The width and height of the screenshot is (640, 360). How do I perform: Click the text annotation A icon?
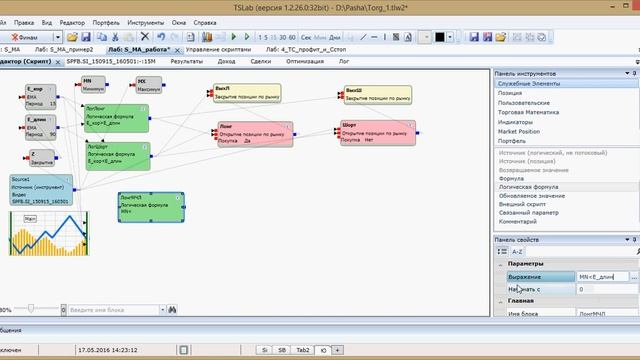tap(408, 37)
